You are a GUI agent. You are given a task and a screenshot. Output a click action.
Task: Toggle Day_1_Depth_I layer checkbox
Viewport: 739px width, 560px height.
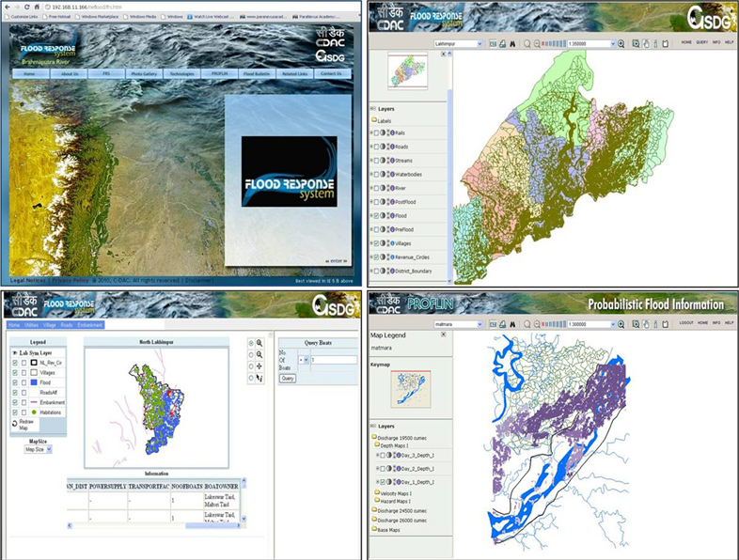point(385,481)
